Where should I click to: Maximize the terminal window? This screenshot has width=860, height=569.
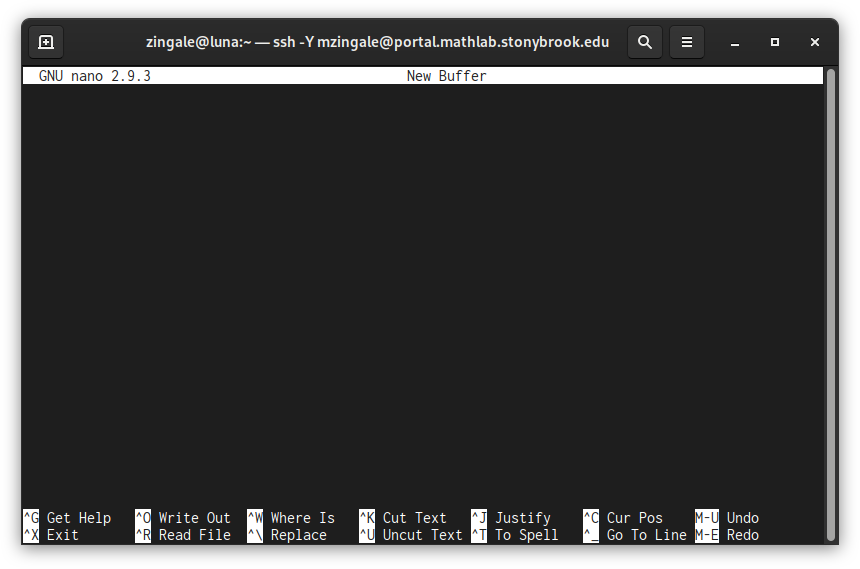(775, 42)
